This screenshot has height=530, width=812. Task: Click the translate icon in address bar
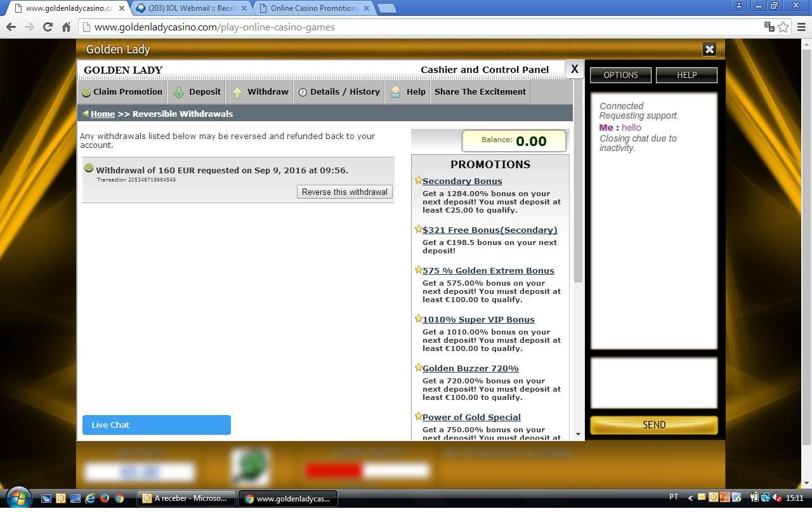(x=769, y=27)
